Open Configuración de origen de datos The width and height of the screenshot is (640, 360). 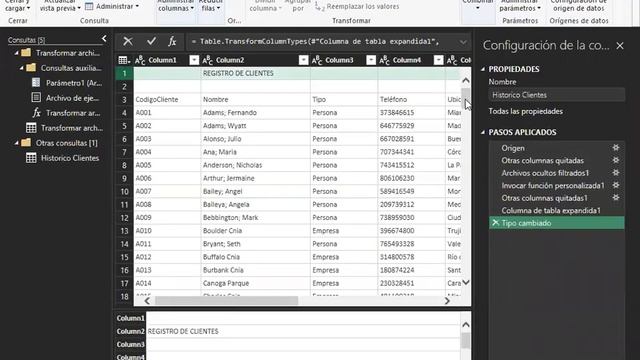578,6
